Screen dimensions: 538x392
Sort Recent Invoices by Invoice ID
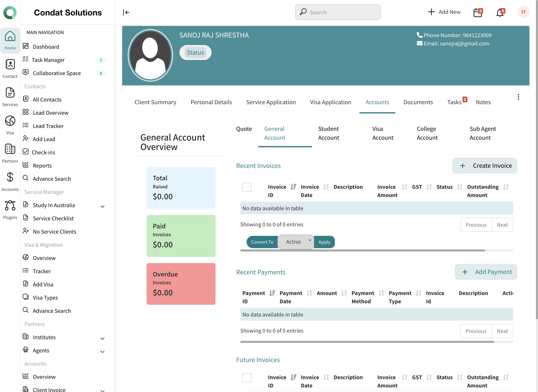pos(293,187)
